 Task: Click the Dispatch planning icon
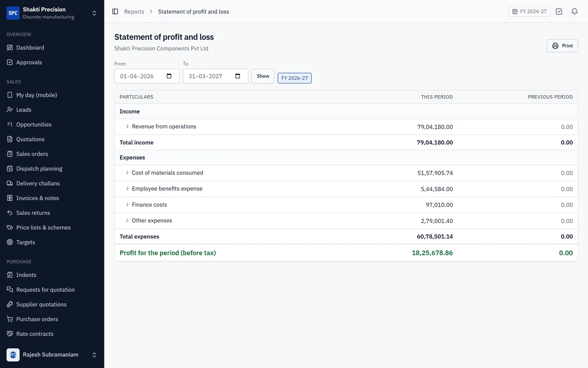coord(10,169)
